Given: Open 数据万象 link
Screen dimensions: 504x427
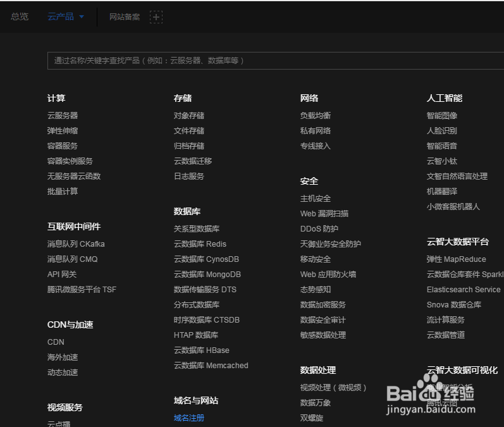Looking at the screenshot, I should coord(316,402).
